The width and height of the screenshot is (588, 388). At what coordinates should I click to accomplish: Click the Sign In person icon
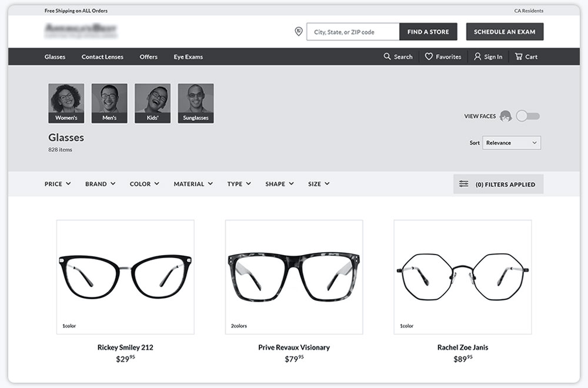pos(477,56)
